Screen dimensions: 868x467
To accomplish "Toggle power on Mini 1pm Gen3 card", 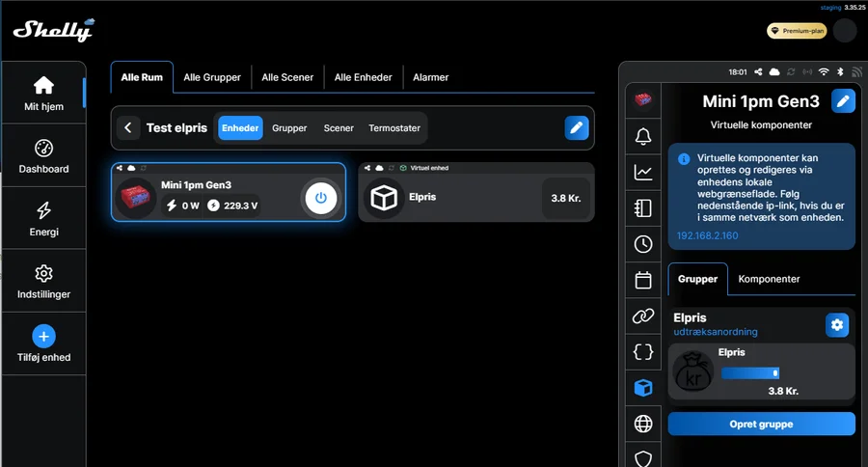I will click(x=320, y=198).
